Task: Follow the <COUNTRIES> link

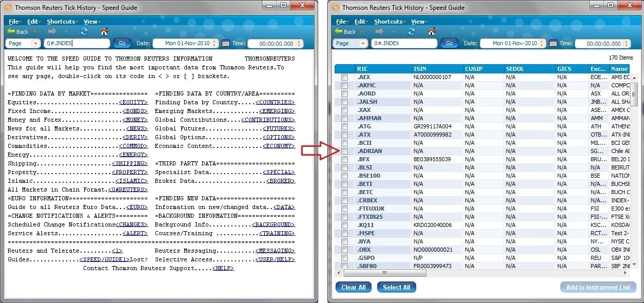Action: click(276, 102)
